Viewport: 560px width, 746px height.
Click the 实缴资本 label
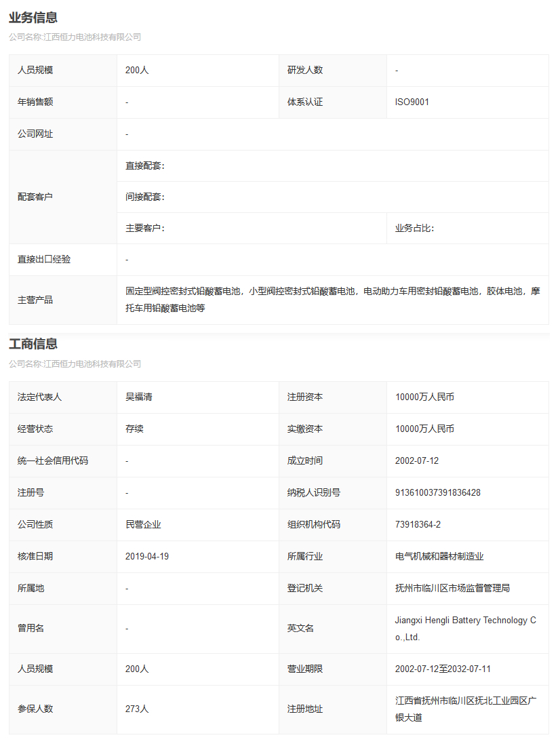point(305,429)
